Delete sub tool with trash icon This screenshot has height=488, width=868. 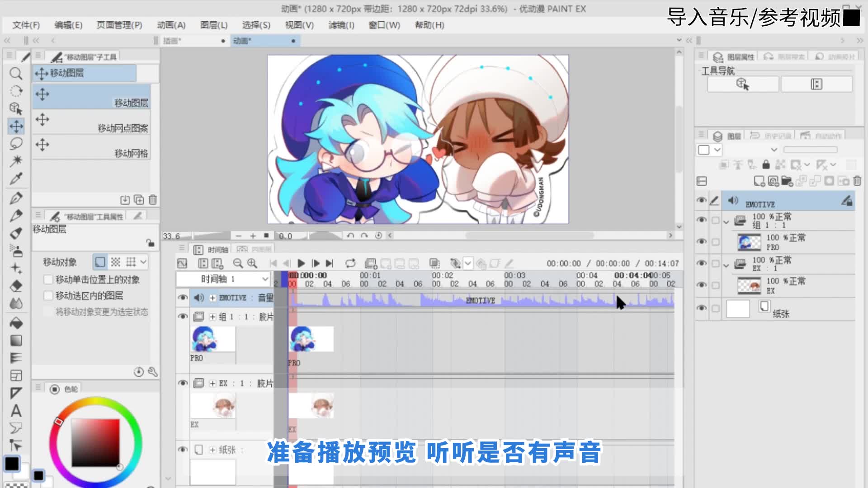coord(153,199)
